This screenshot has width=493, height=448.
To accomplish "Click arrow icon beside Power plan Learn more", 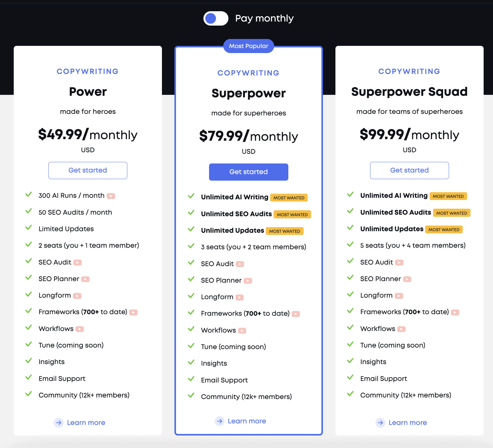I will pos(59,423).
